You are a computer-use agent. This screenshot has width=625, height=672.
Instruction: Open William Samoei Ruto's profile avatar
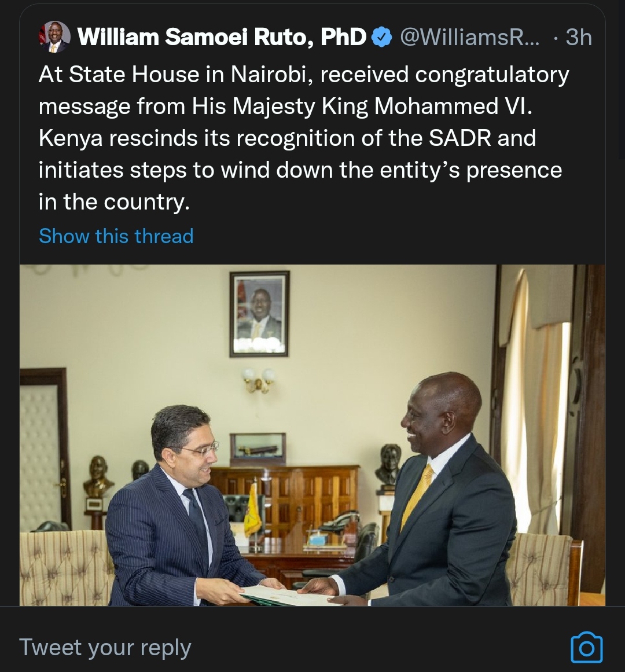(x=54, y=38)
